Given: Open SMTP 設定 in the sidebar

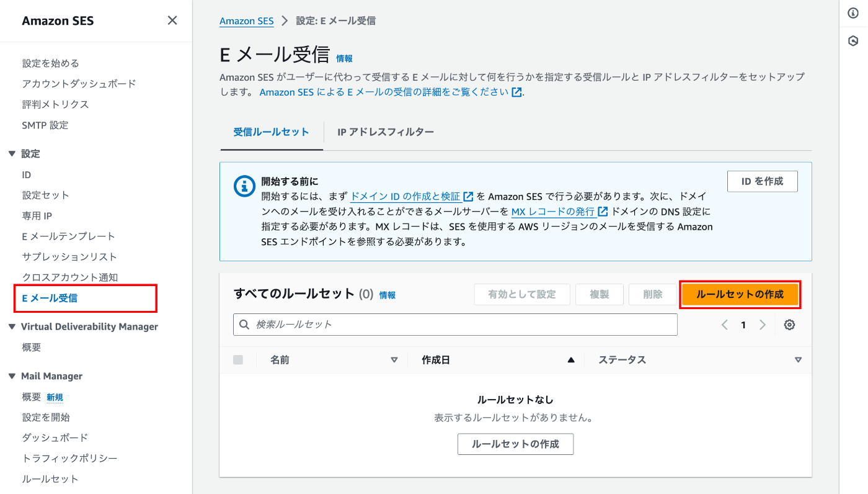Looking at the screenshot, I should coord(45,125).
